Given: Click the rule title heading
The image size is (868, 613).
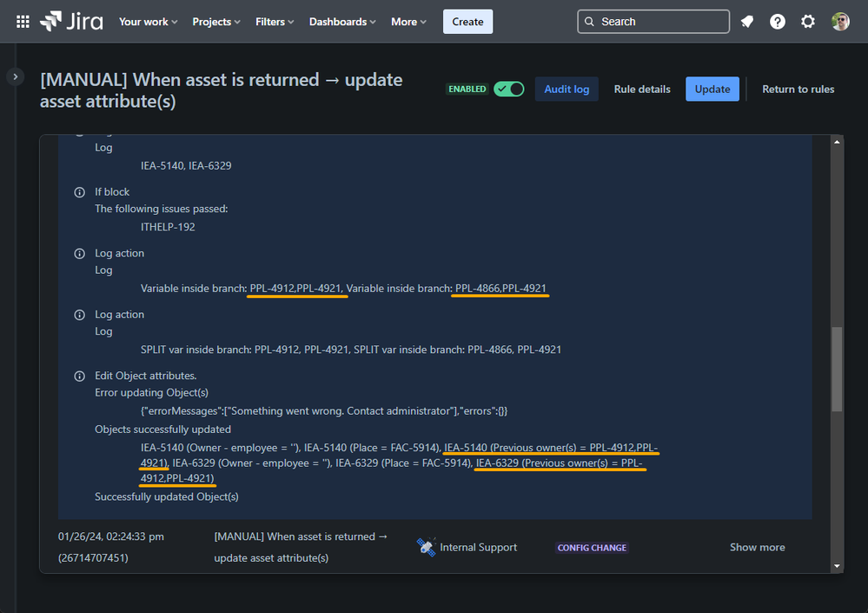Looking at the screenshot, I should point(221,90).
